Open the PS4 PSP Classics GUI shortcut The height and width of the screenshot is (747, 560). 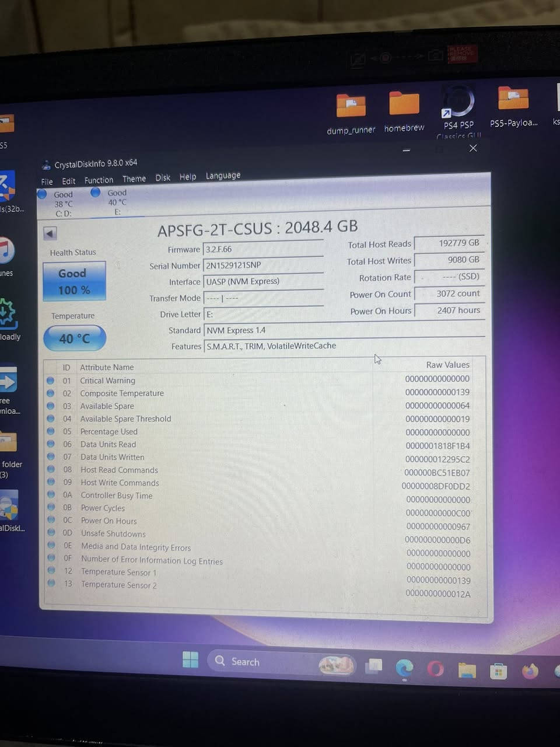[459, 112]
